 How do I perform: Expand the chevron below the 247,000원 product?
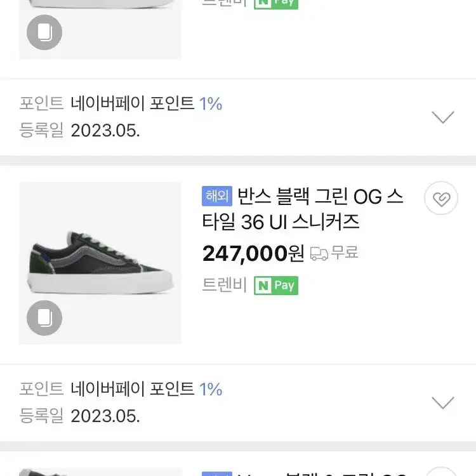pos(443,403)
